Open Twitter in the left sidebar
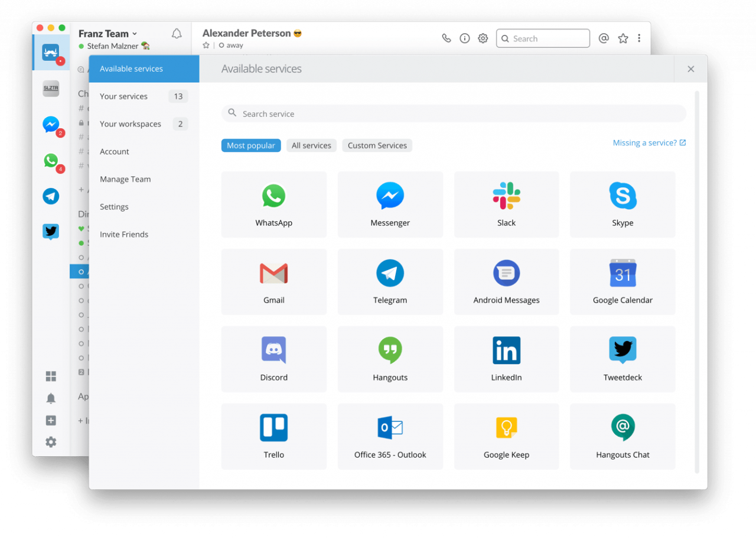Image resolution: width=756 pixels, height=539 pixels. point(51,232)
